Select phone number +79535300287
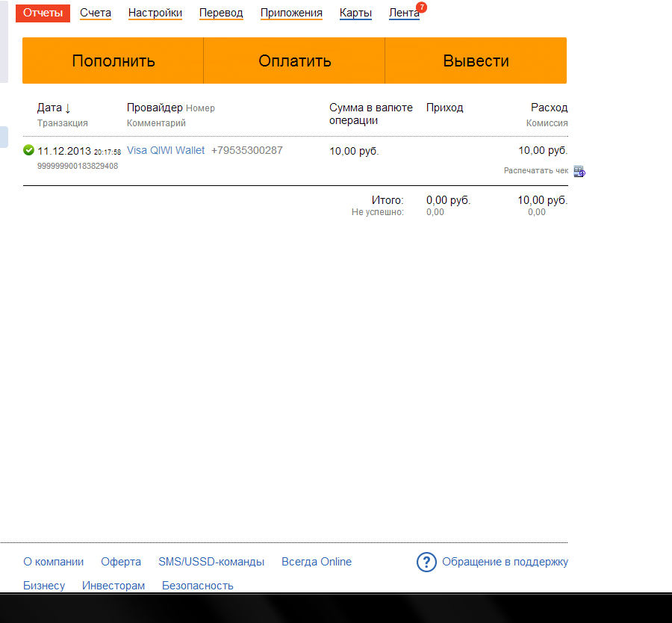672x623 pixels. (x=247, y=150)
